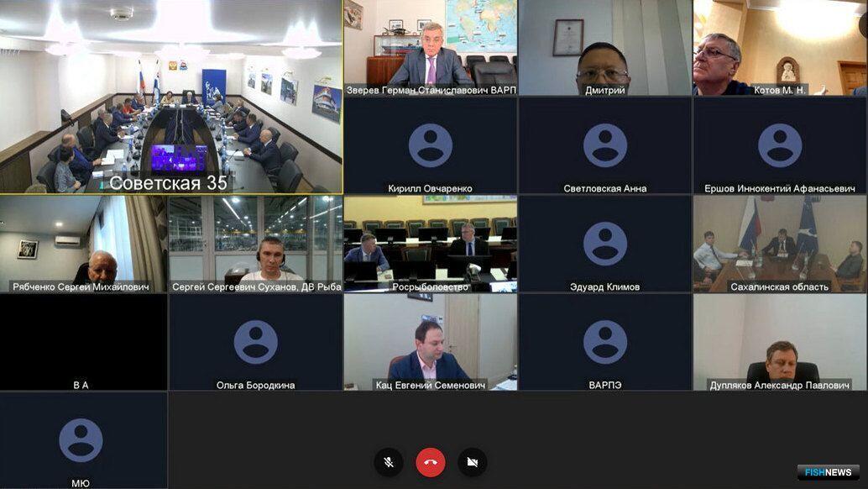The height and width of the screenshot is (489, 868).
Task: Select Эдуард Климов avatar icon
Action: (x=605, y=244)
